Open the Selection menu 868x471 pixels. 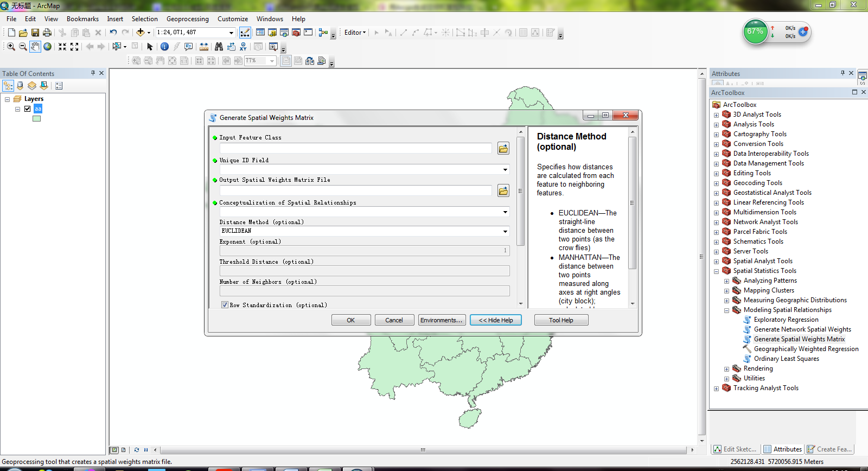click(x=144, y=19)
